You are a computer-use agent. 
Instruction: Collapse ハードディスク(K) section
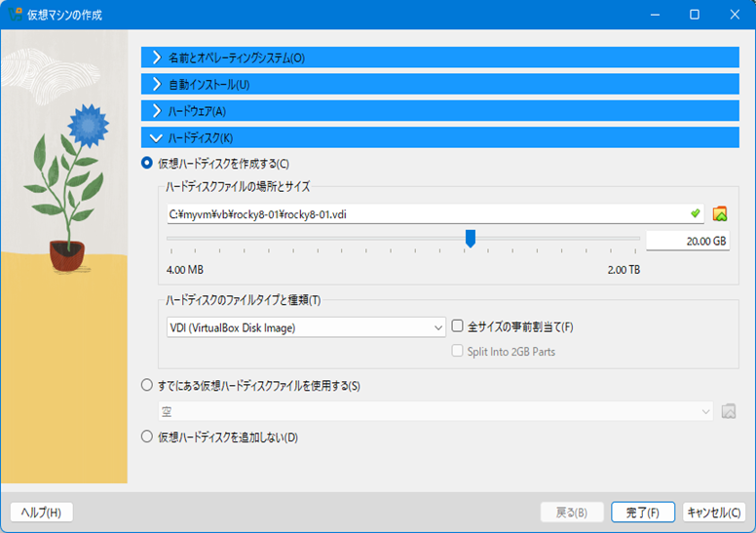pos(439,138)
